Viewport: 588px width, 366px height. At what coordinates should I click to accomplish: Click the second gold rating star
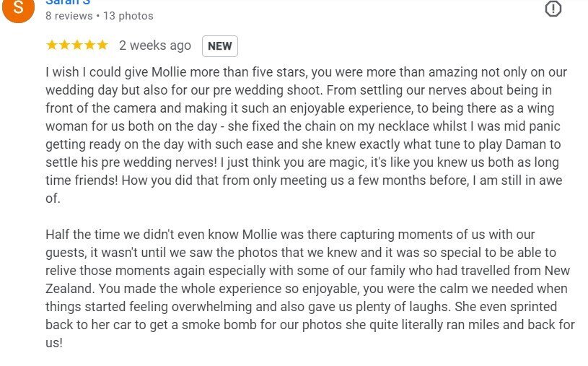coord(64,45)
